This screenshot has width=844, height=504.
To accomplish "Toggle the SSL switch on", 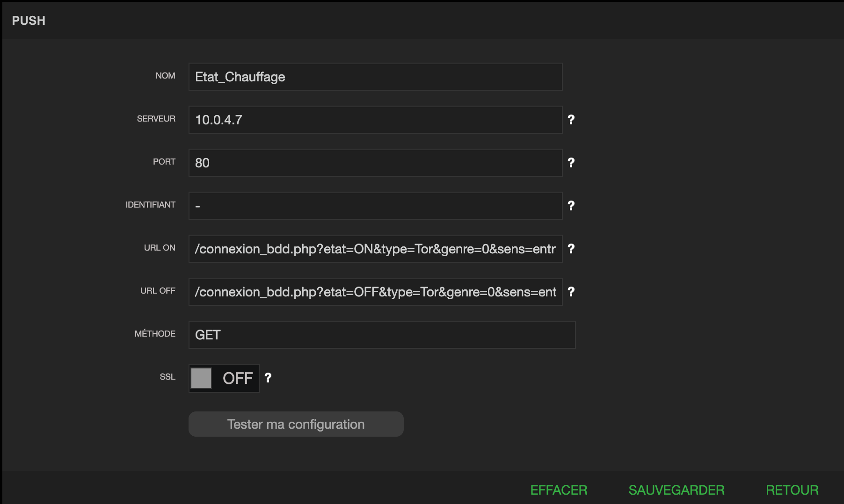I will tap(224, 378).
